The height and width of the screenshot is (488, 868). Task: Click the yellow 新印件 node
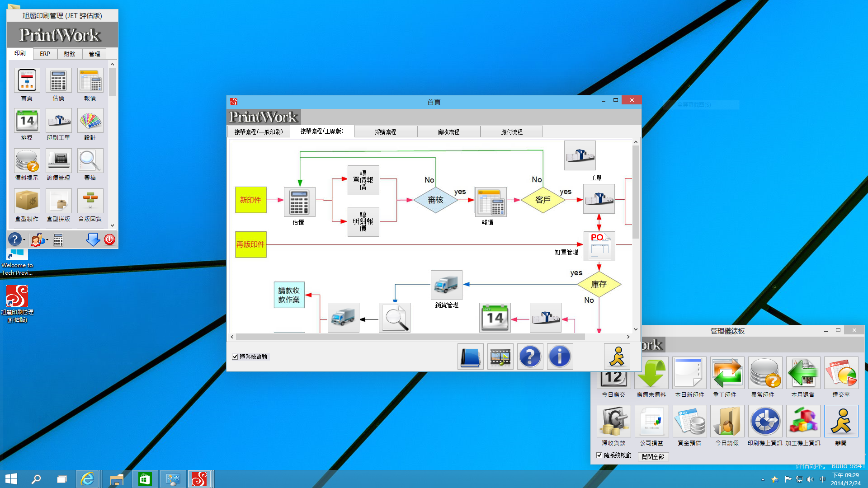[250, 200]
